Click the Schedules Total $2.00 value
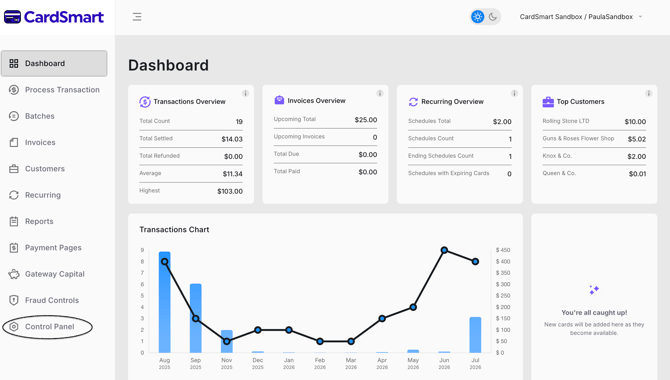 click(x=502, y=122)
